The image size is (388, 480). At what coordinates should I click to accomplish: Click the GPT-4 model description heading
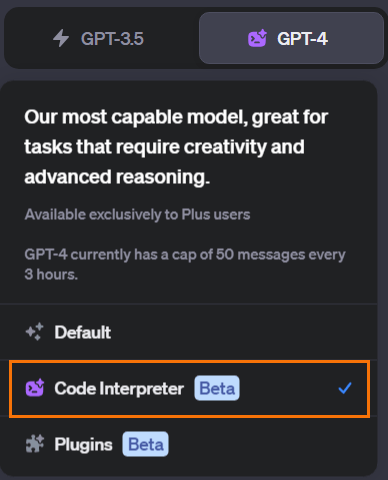coord(176,147)
